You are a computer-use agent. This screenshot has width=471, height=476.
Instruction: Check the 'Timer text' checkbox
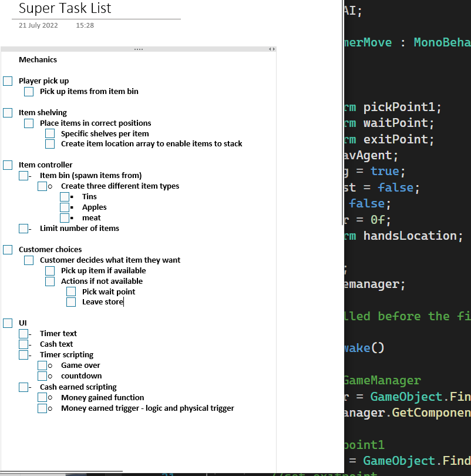23,334
